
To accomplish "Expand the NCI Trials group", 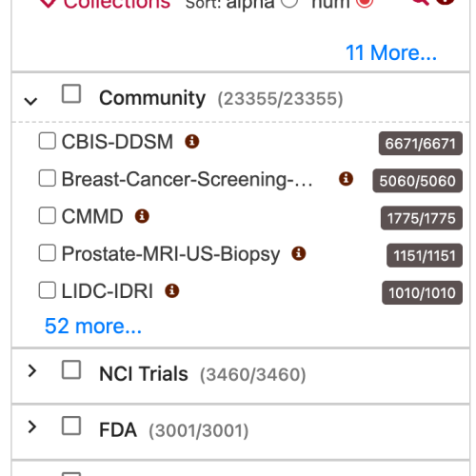I will [x=31, y=370].
